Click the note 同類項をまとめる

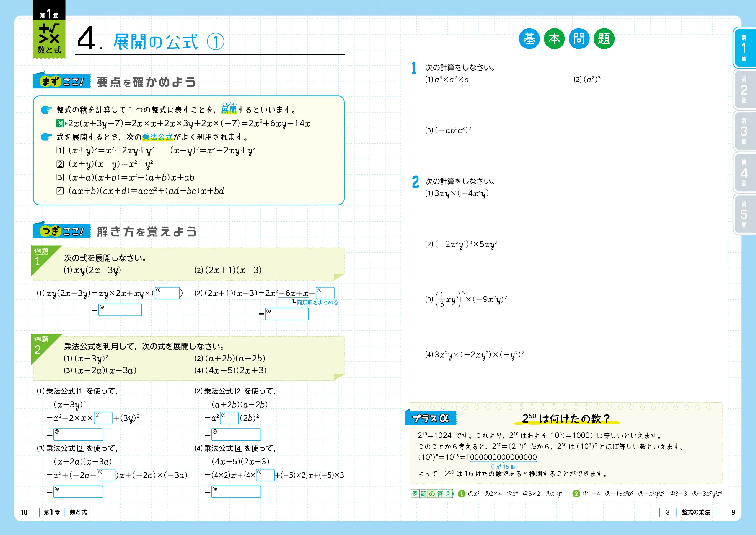coord(317,302)
